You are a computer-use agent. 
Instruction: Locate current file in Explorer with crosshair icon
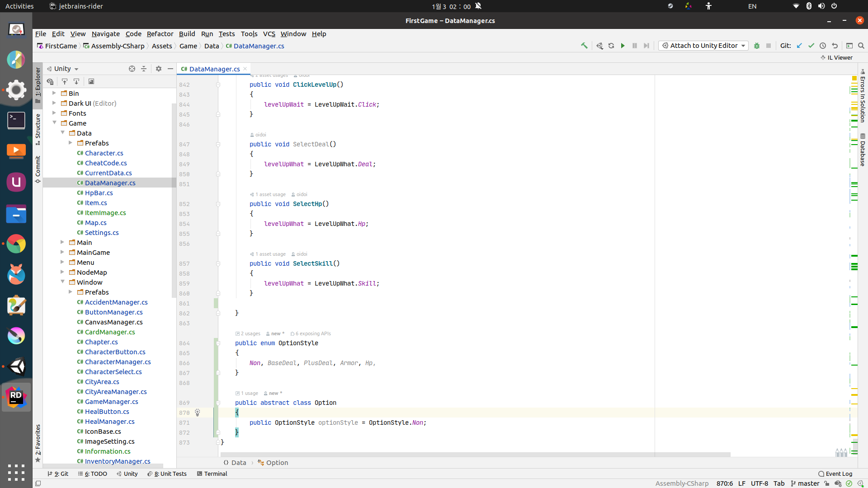coord(132,69)
